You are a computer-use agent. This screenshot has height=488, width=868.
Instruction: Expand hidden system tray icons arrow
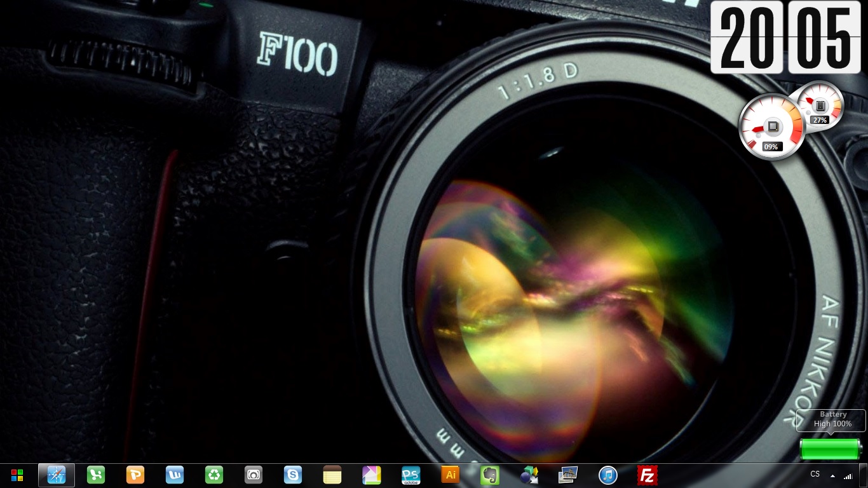(832, 476)
